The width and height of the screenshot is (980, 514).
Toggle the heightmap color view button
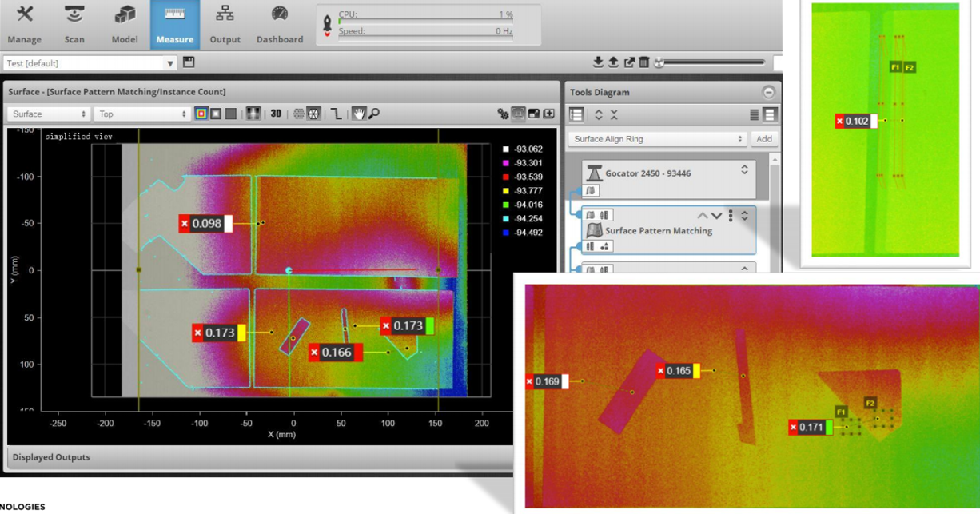coord(201,114)
